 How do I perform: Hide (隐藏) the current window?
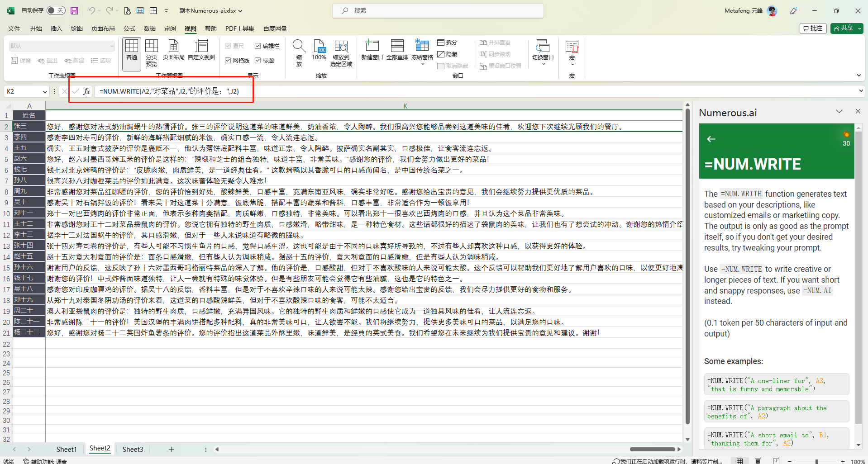[447, 54]
